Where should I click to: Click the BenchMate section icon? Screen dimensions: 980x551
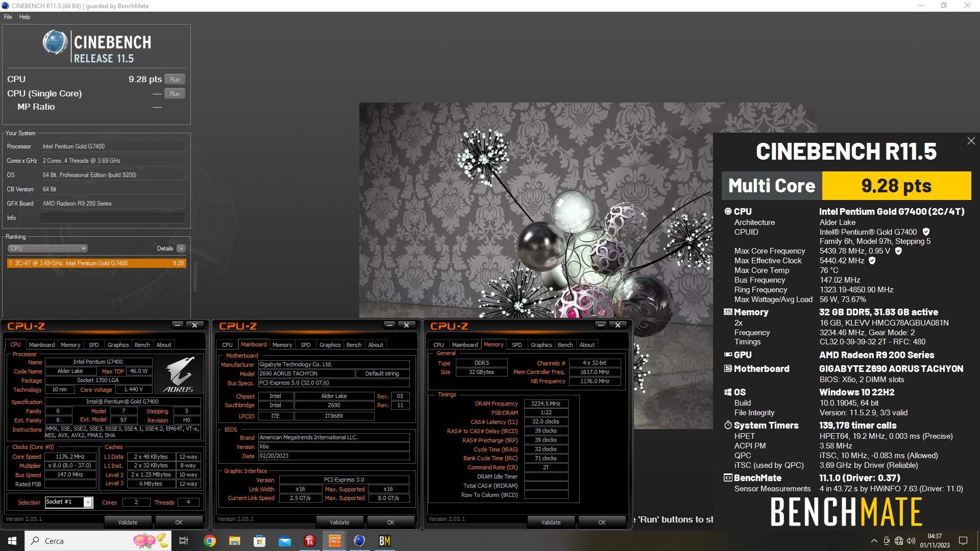click(728, 478)
